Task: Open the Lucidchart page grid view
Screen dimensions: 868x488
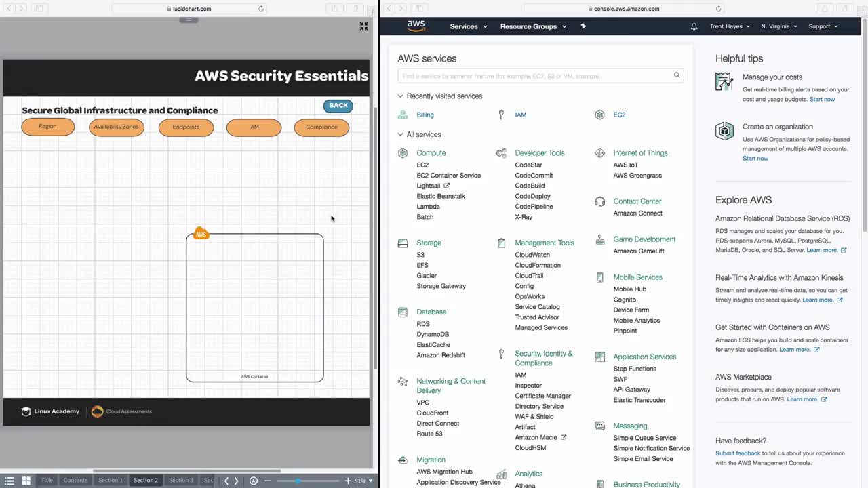Action: click(x=26, y=481)
